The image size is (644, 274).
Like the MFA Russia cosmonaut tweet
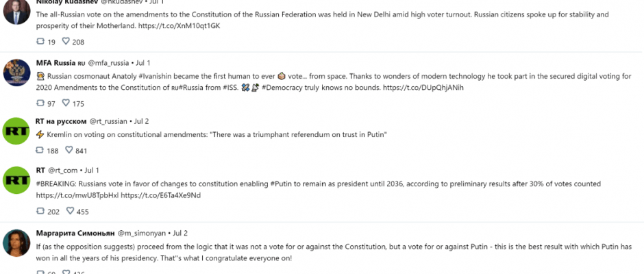coord(66,103)
